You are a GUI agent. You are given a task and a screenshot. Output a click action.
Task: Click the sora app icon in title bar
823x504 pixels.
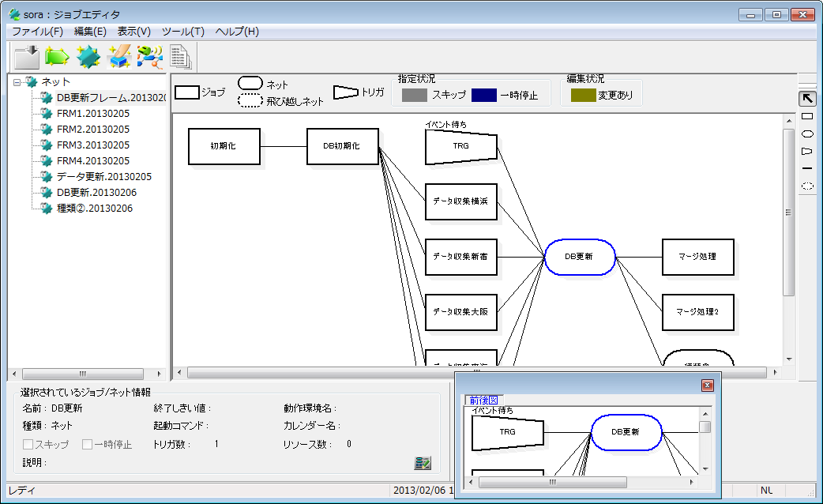click(x=14, y=14)
